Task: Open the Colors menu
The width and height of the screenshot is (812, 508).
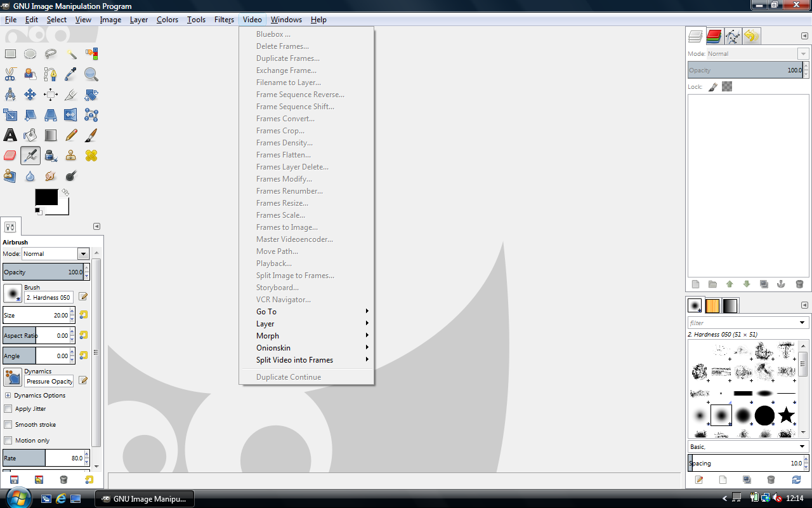Action: pos(167,20)
